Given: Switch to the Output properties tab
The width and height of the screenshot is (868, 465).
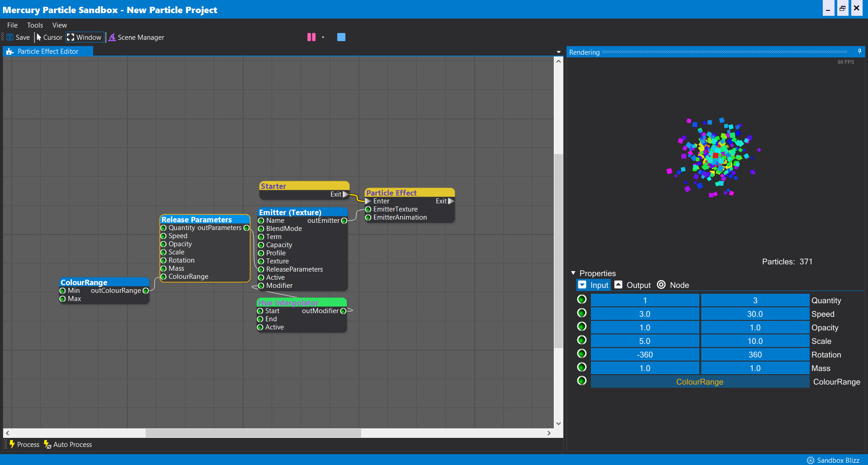Looking at the screenshot, I should [632, 285].
